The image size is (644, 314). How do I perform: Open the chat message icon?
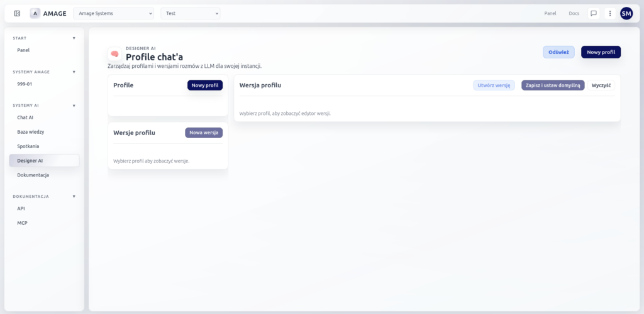(593, 13)
